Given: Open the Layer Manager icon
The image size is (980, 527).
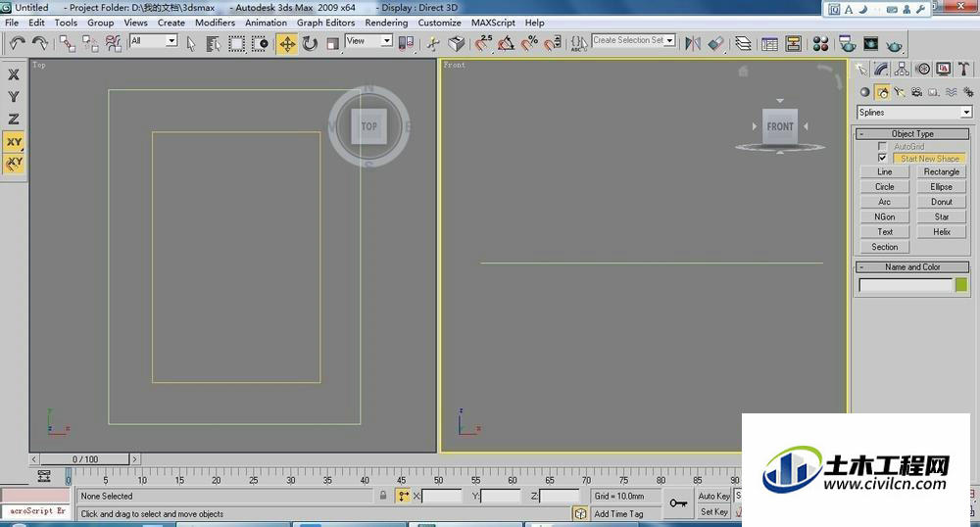Looking at the screenshot, I should (x=743, y=43).
